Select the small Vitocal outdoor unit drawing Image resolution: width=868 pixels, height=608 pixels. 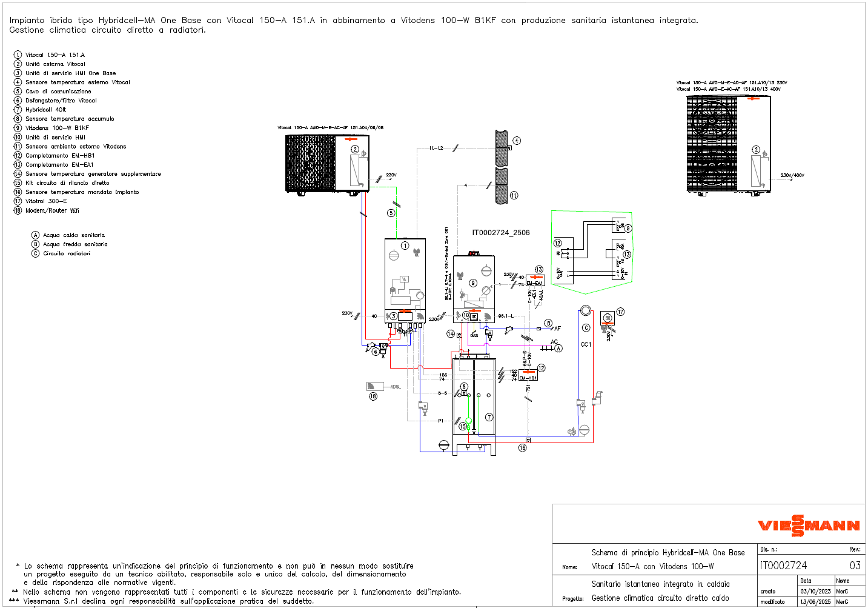(327, 164)
